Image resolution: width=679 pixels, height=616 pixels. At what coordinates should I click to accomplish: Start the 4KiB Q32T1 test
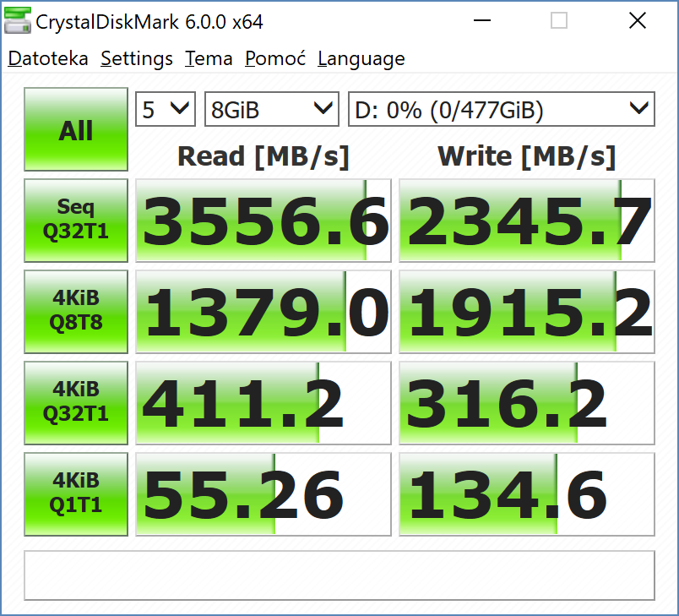(76, 403)
